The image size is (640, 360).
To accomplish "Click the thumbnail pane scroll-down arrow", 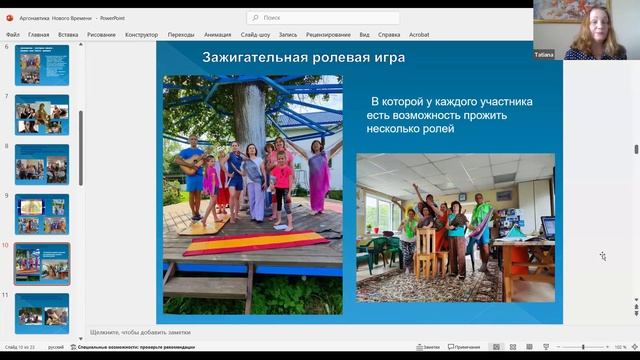I will [x=80, y=338].
